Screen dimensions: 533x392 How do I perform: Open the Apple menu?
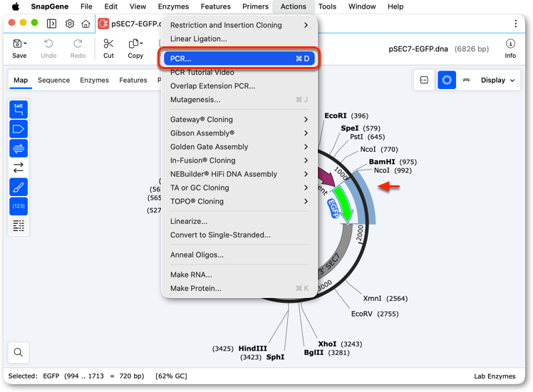point(16,6)
